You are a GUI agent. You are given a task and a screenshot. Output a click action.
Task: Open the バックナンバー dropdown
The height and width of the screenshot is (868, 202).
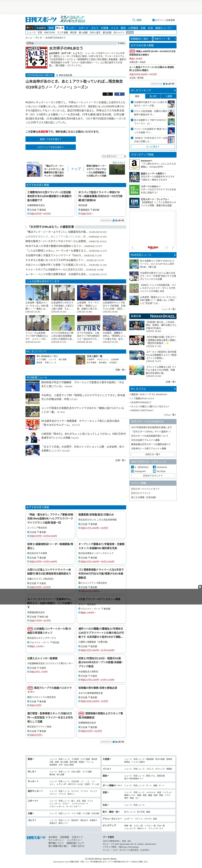coord(114,156)
